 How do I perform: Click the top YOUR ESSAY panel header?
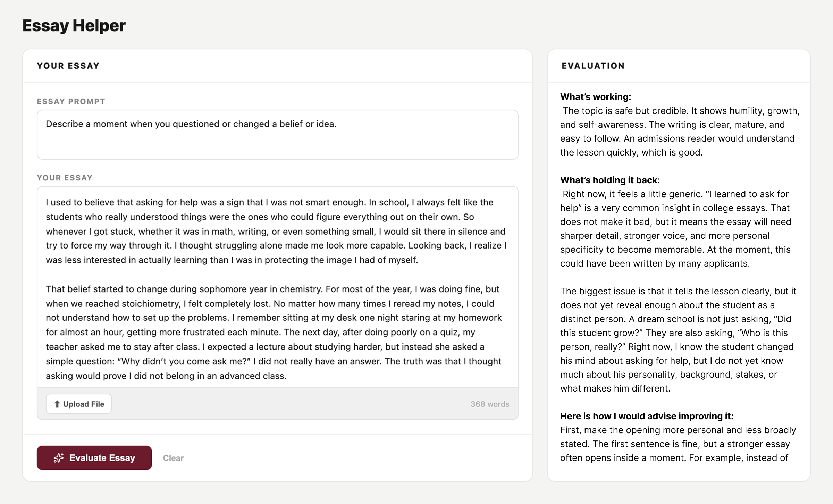coord(68,66)
